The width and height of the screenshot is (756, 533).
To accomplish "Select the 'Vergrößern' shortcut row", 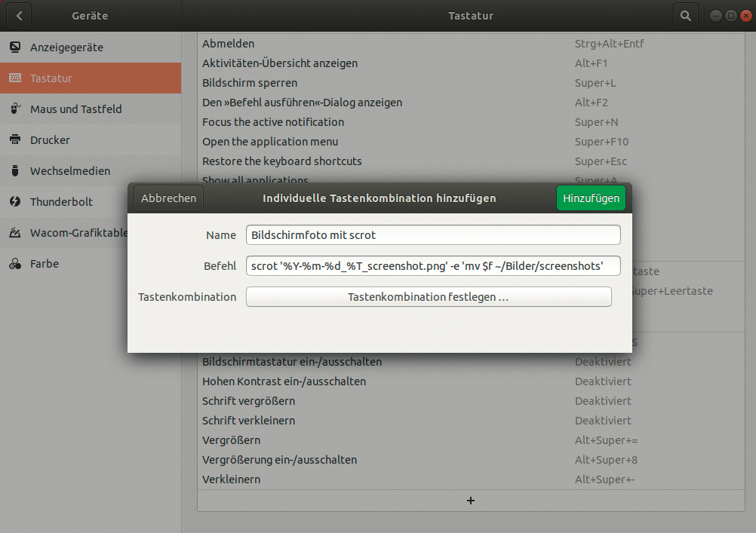I will click(471, 440).
